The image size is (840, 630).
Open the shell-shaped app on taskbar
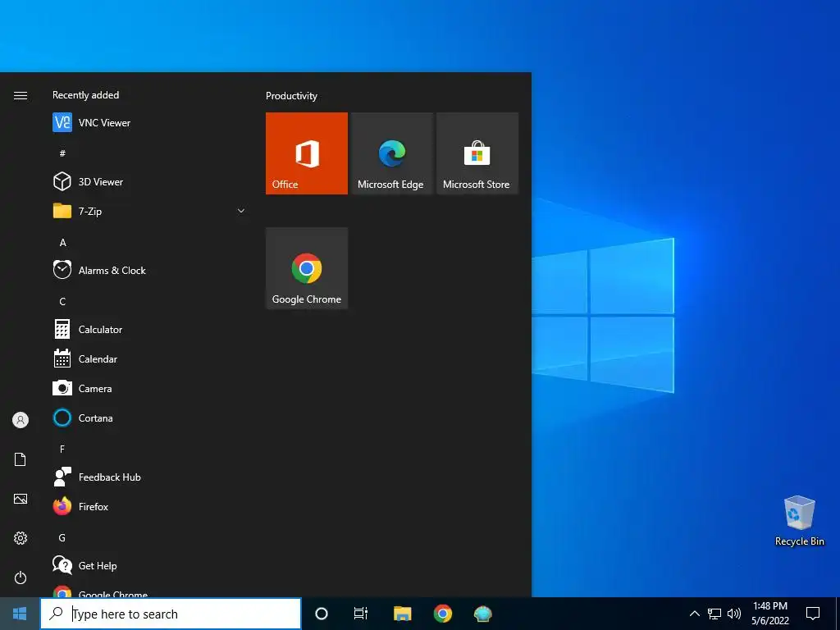(483, 614)
